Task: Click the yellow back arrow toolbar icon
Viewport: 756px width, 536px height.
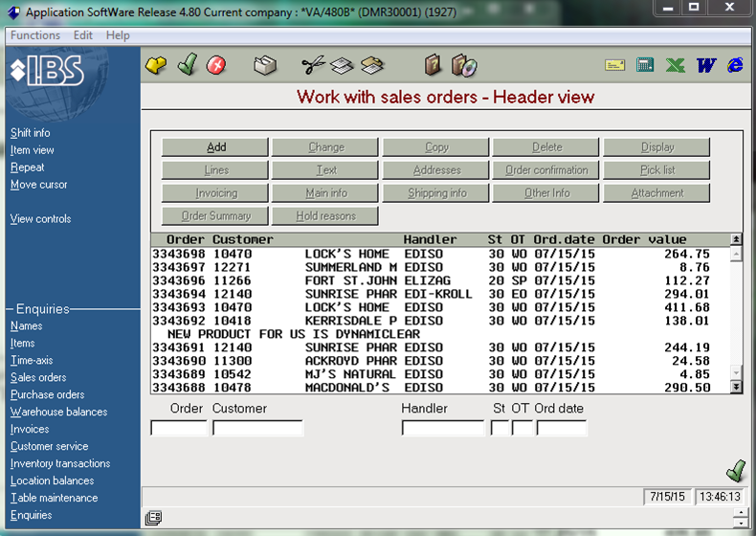Action: (156, 65)
